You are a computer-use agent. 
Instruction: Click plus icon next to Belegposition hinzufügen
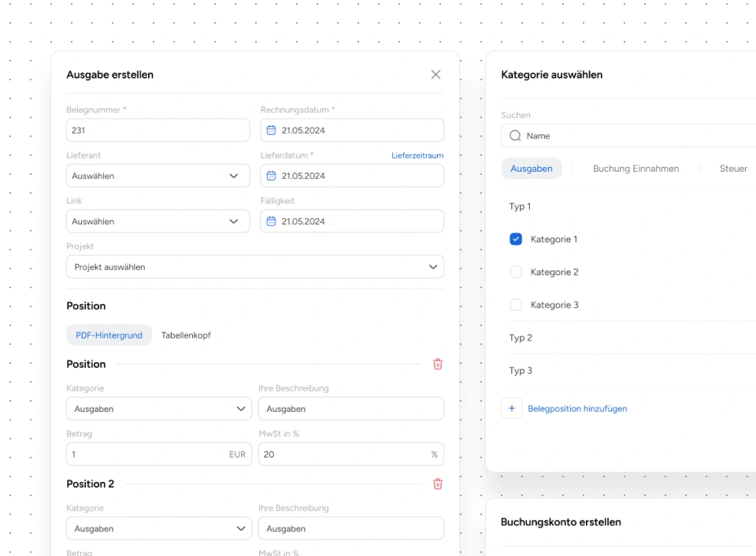(x=512, y=409)
